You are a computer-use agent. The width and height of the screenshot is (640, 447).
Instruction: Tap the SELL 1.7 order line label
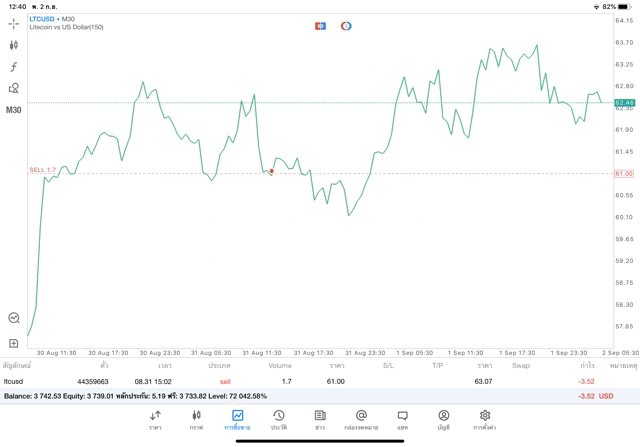[x=42, y=171]
